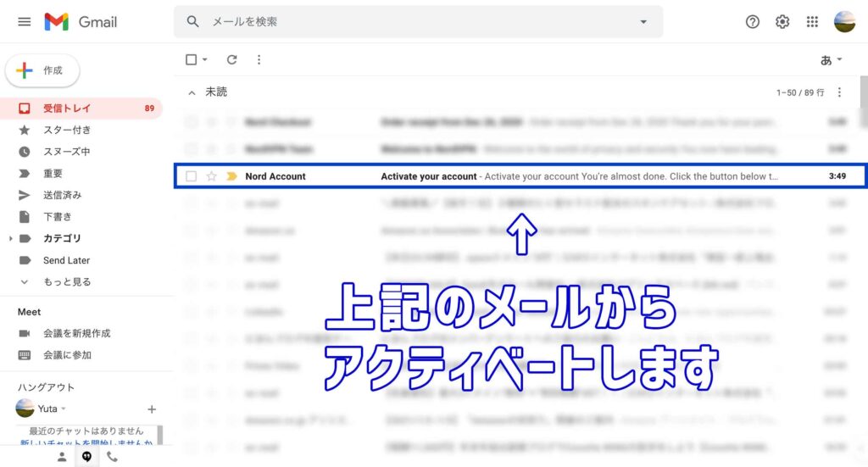Collapse the 未読 section
The width and height of the screenshot is (868, 467).
point(192,92)
